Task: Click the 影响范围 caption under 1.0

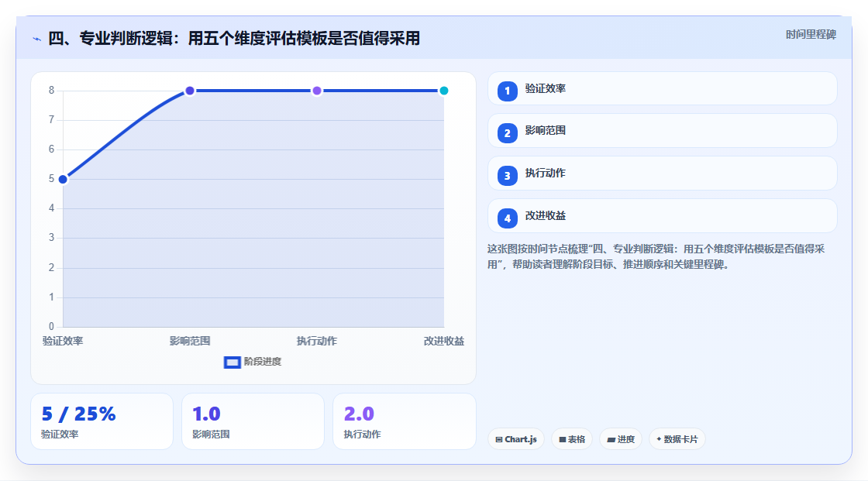Action: coord(211,435)
